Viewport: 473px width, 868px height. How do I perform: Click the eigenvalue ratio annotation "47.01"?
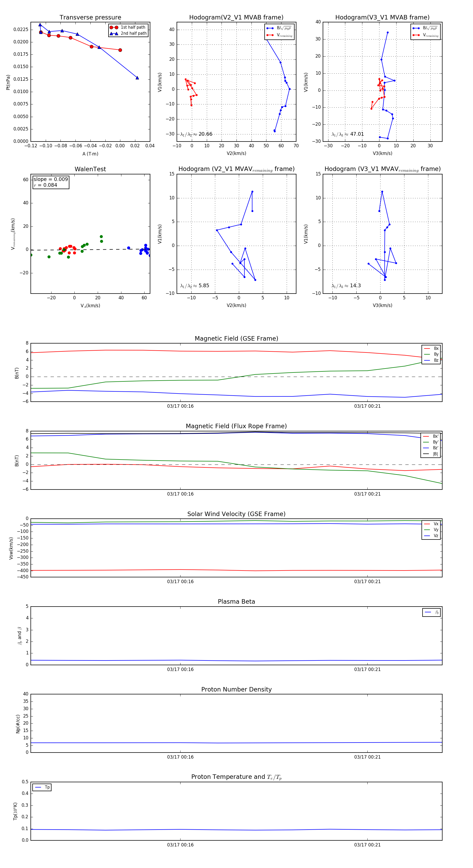[348, 134]
